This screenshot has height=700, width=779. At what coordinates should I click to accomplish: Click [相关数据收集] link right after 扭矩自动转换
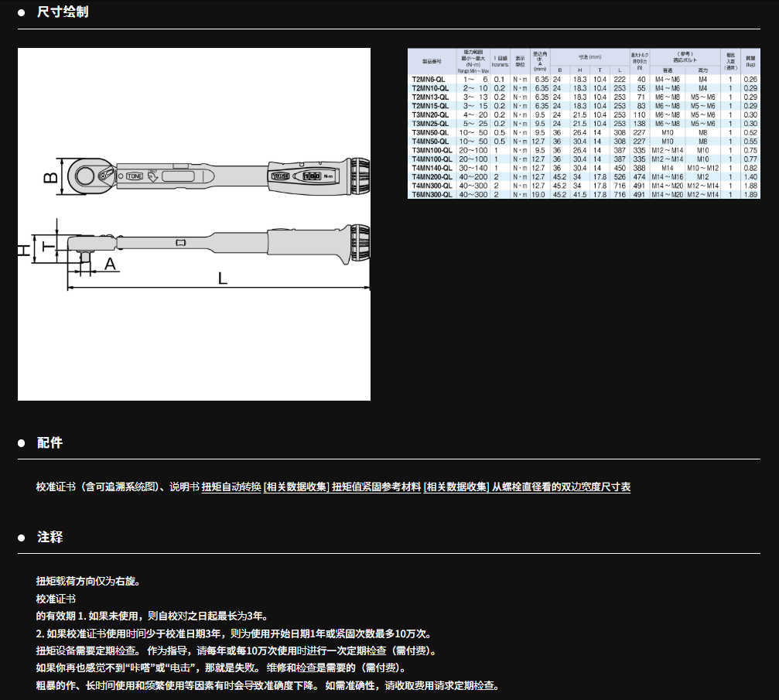[x=296, y=487]
